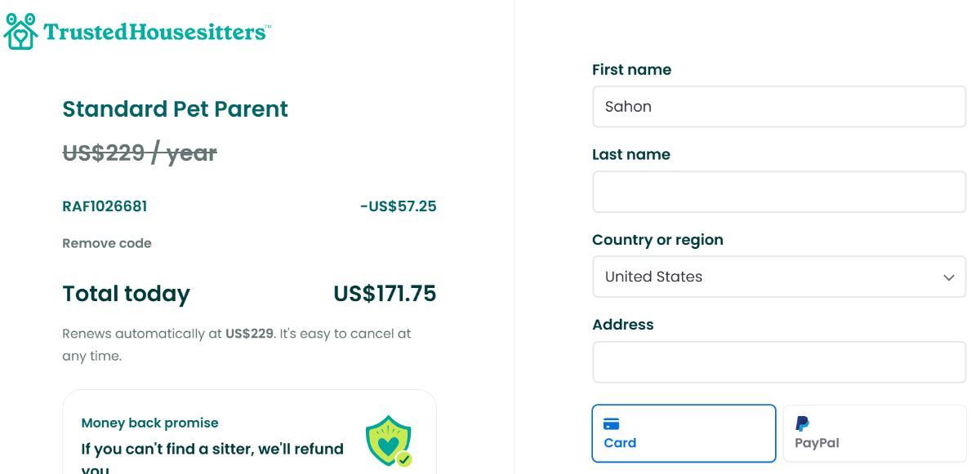The height and width of the screenshot is (474, 980).
Task: Focus the First name field containing Sahon
Action: pos(778,107)
